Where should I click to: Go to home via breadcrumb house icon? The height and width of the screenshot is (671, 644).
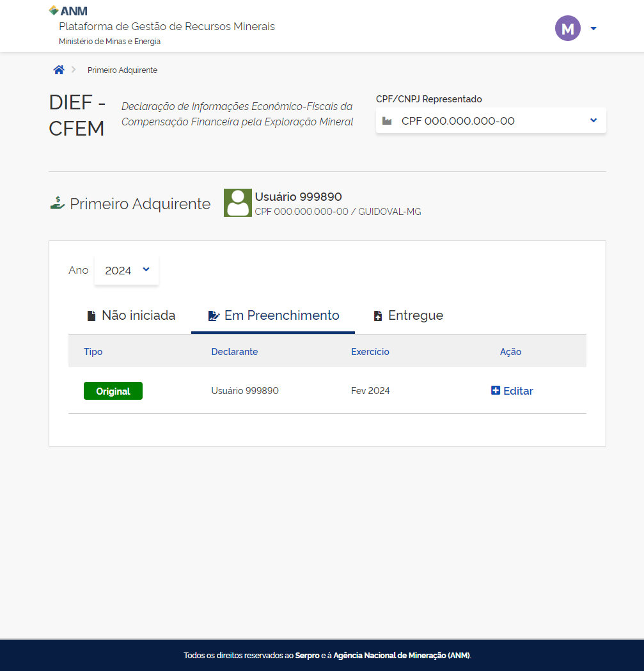tap(59, 70)
